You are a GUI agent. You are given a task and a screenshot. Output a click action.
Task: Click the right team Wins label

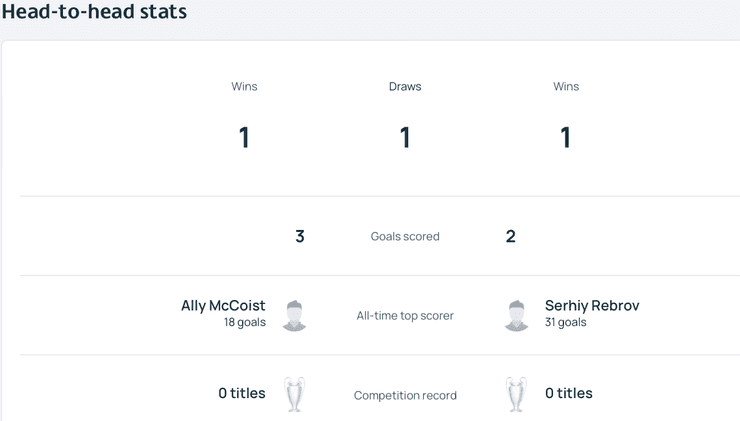(x=566, y=87)
